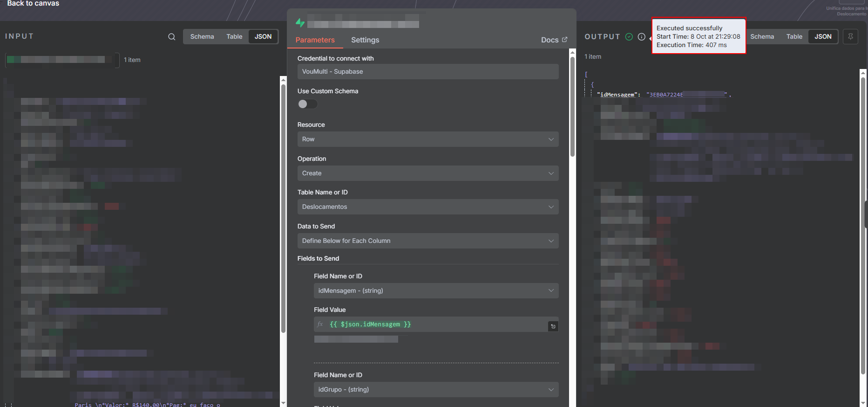Click the "1 item" count in the OUTPUT panel
868x407 pixels.
(x=593, y=57)
